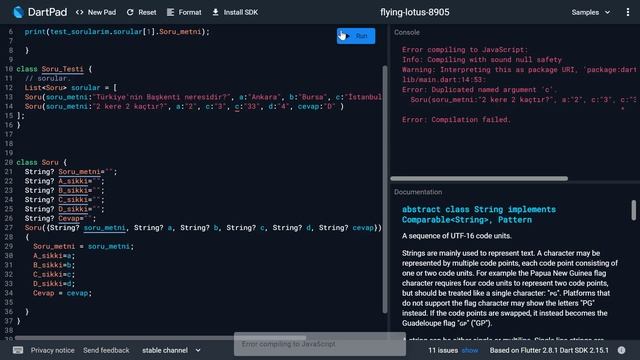Screen dimensions: 640x360
Task: Open the Samples dropdown
Action: [x=591, y=12]
